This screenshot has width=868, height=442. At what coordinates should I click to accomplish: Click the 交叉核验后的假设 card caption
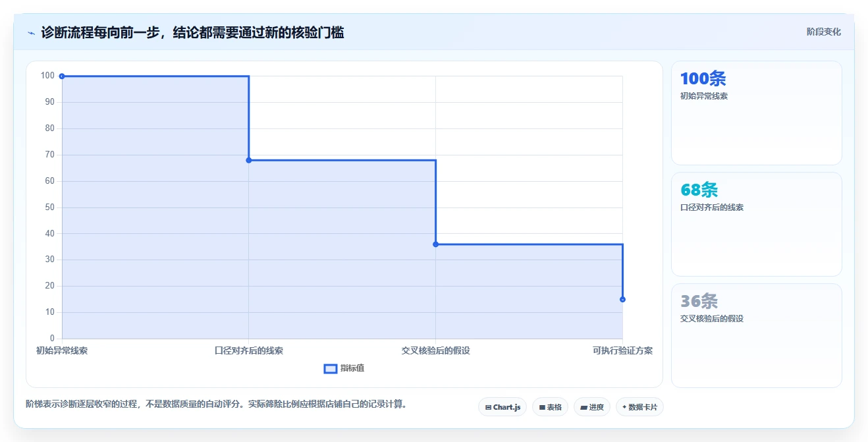(x=712, y=319)
